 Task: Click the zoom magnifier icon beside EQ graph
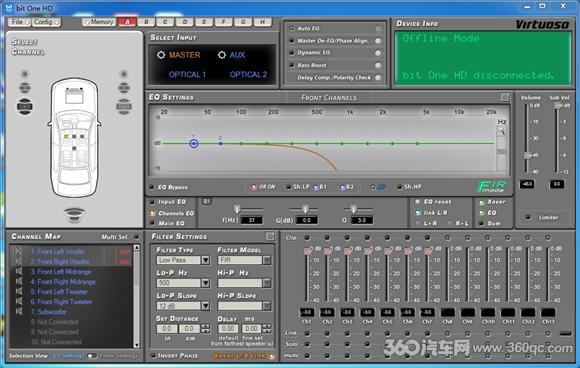(x=502, y=131)
